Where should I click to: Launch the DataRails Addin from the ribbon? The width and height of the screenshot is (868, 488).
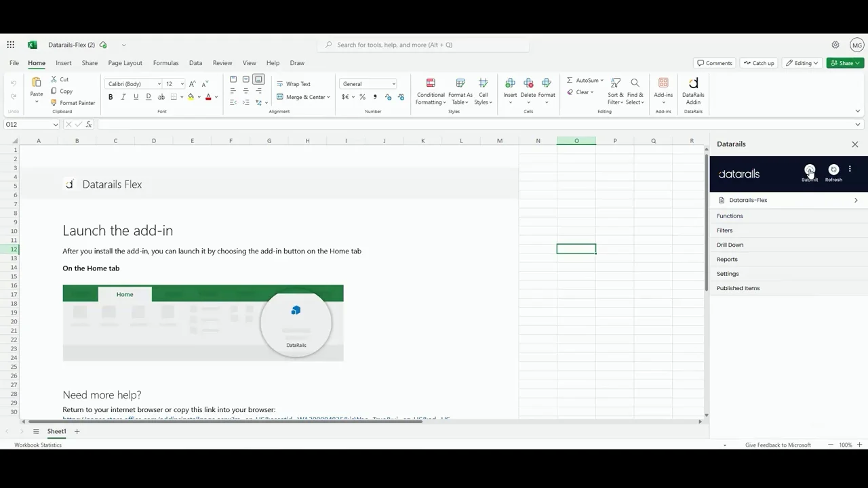(x=693, y=91)
